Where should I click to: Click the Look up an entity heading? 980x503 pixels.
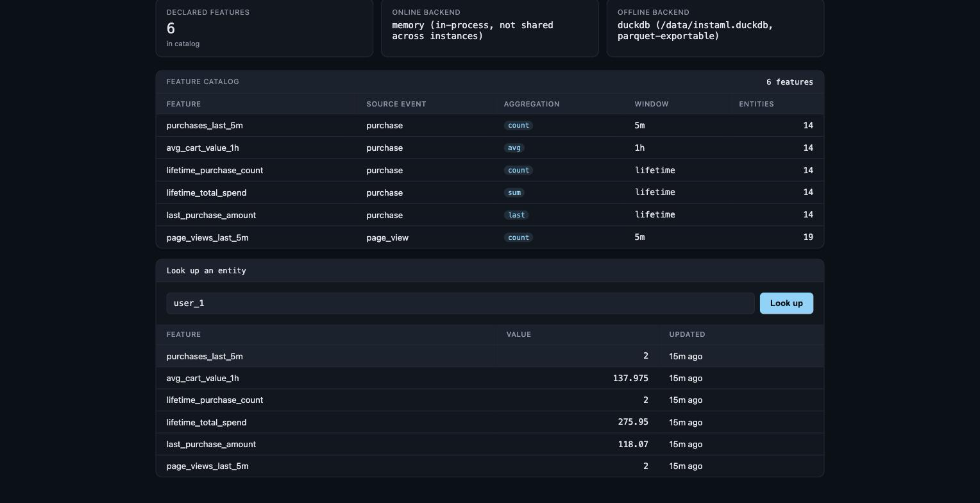click(x=207, y=271)
